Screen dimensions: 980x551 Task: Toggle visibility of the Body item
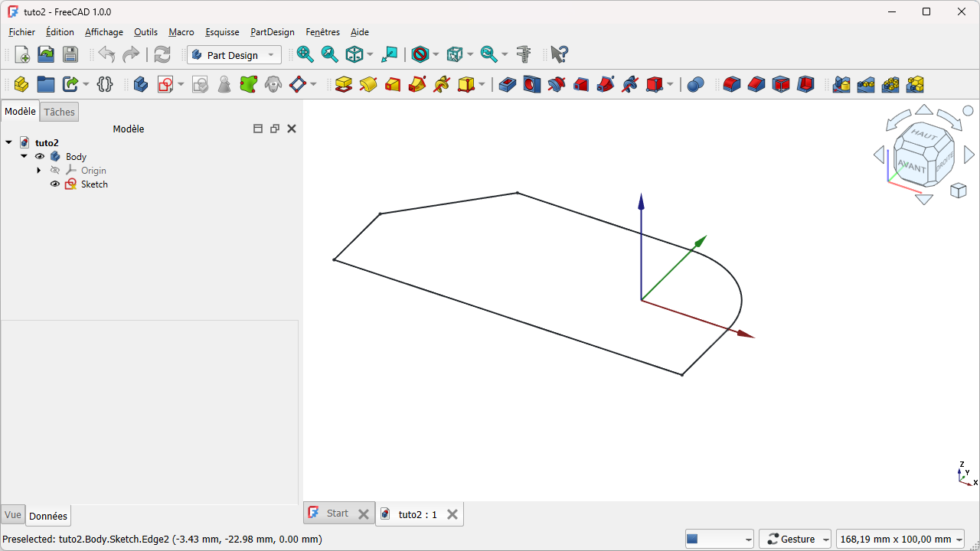click(40, 157)
